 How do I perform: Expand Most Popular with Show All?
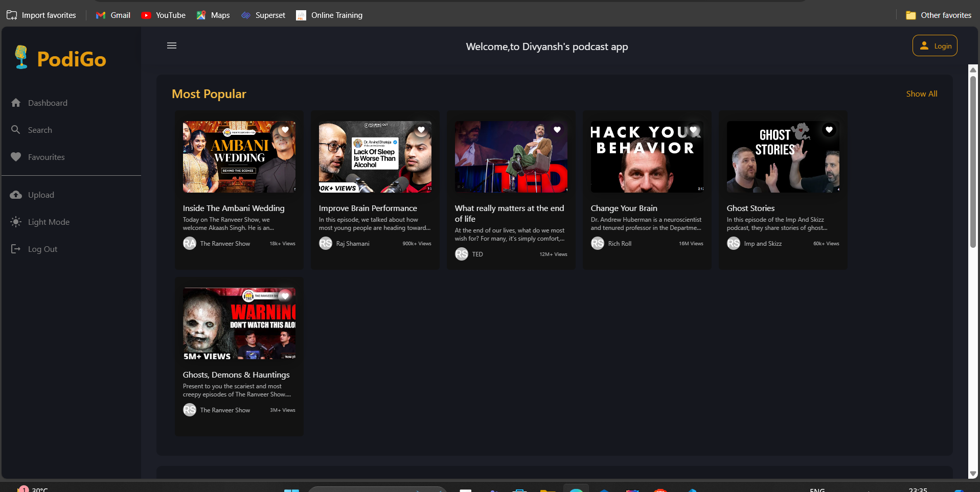tap(921, 94)
